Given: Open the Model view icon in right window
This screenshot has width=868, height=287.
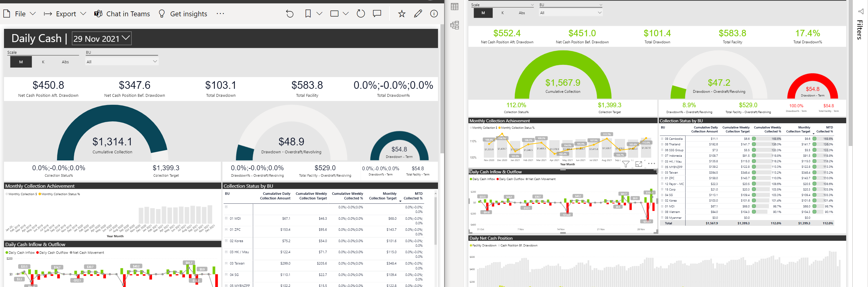Looking at the screenshot, I should [x=455, y=25].
